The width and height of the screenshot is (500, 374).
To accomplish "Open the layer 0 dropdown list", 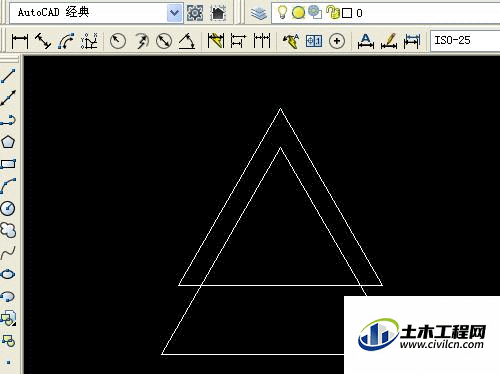I will tap(386, 13).
